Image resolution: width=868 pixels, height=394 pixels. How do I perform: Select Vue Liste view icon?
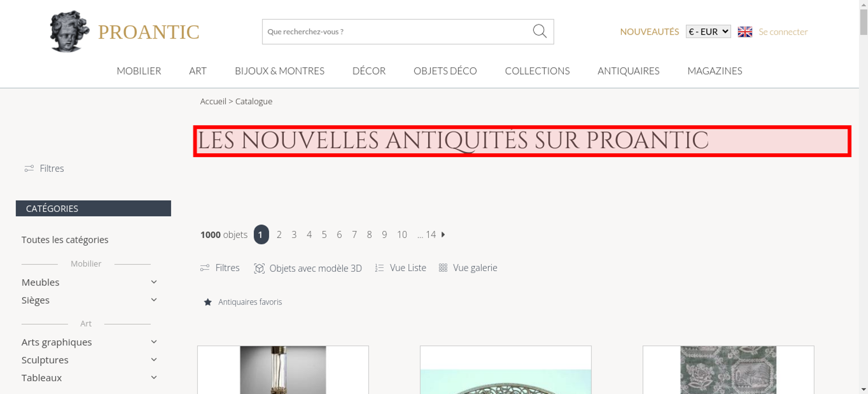379,268
